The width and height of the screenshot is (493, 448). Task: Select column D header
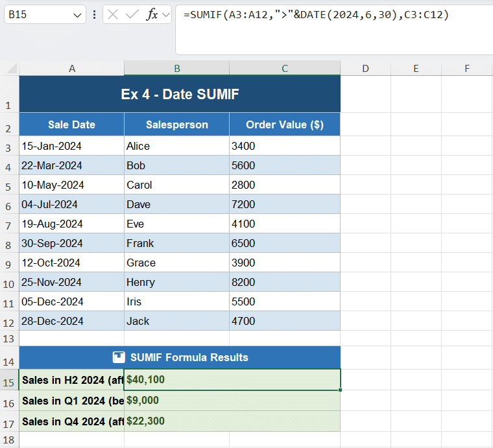[x=365, y=68]
